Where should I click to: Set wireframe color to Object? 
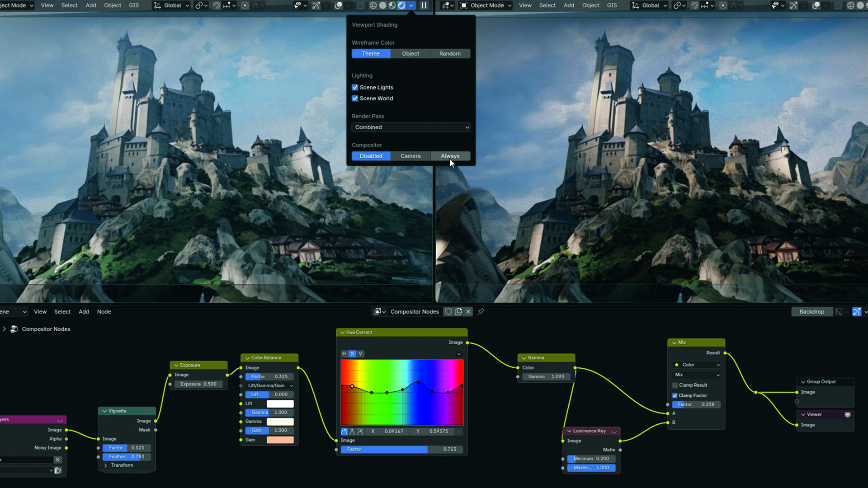[x=410, y=53]
